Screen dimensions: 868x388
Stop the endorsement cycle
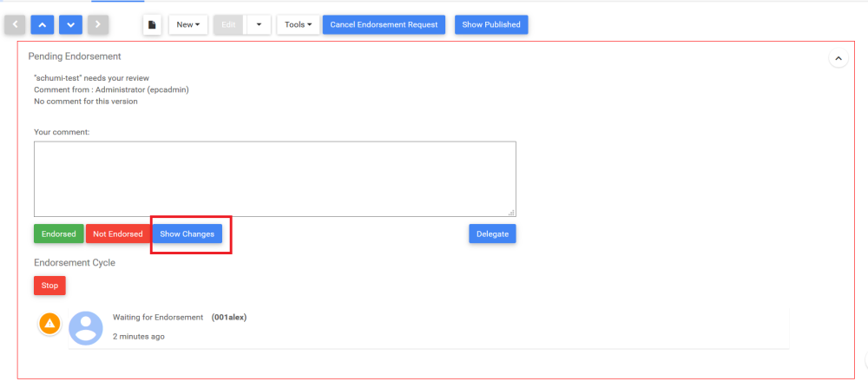click(49, 285)
